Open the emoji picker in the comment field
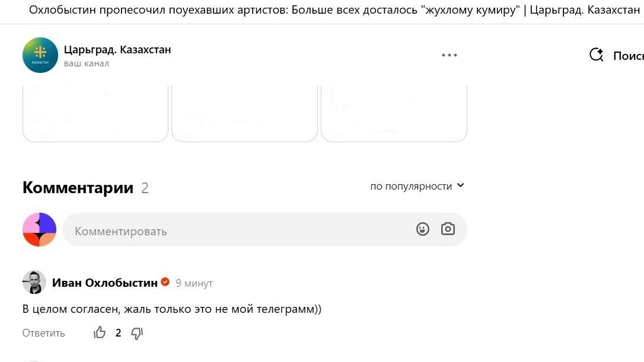The image size is (644, 362). (422, 229)
